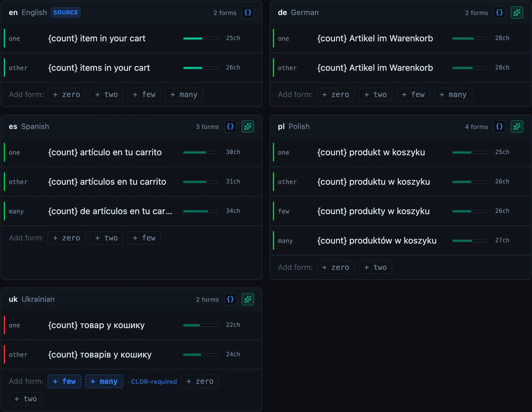The image size is (532, 412).
Task: Edit the German 'one' form text field
Action: (x=375, y=38)
